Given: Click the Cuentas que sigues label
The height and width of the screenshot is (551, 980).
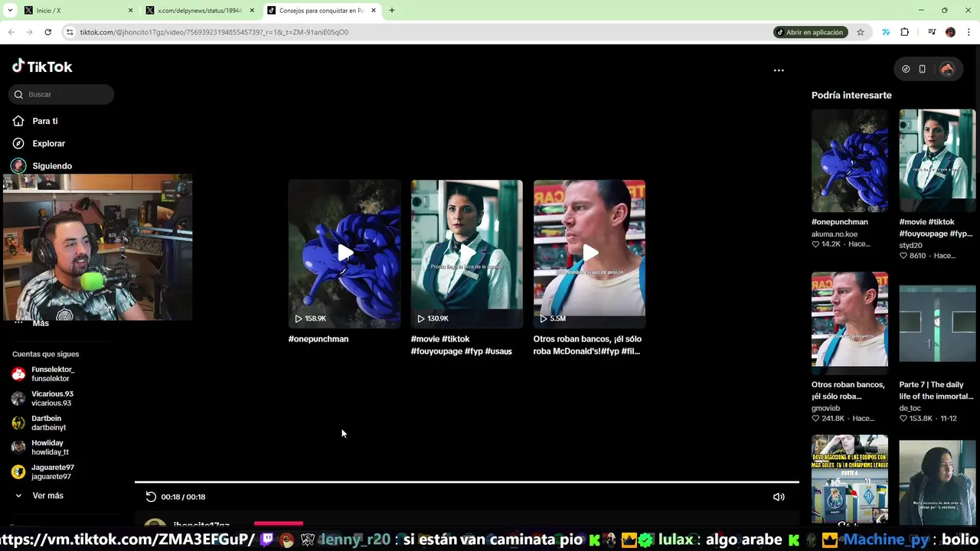Looking at the screenshot, I should point(45,354).
